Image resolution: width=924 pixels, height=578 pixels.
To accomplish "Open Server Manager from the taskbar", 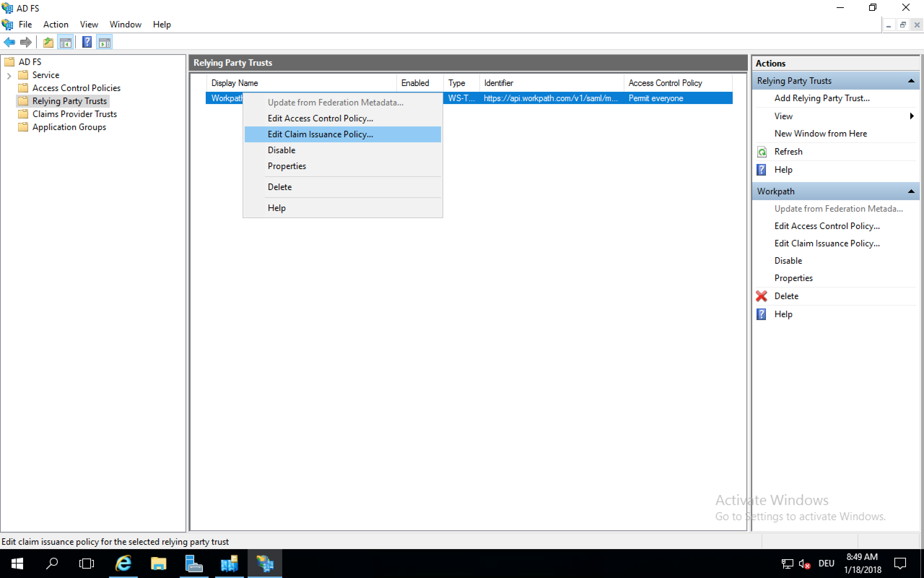I will [194, 564].
